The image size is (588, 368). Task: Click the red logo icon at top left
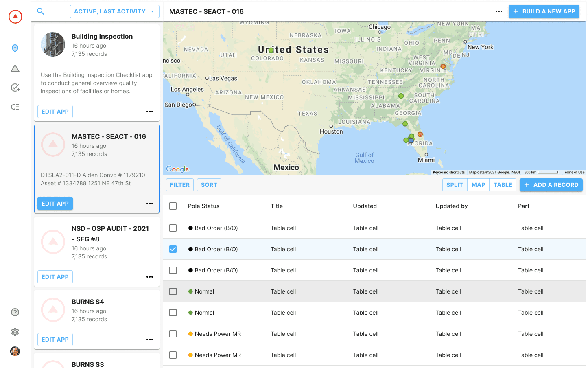[x=15, y=17]
